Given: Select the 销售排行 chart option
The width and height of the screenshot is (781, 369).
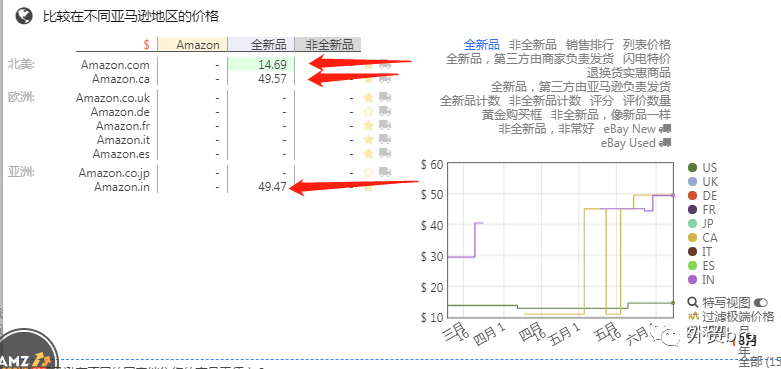Looking at the screenshot, I should tap(590, 44).
